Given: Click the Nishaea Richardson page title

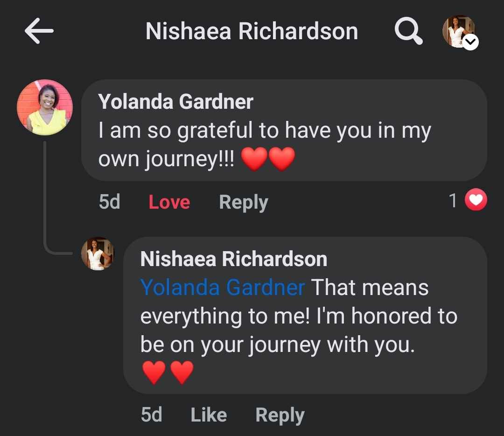Looking at the screenshot, I should click(252, 31).
